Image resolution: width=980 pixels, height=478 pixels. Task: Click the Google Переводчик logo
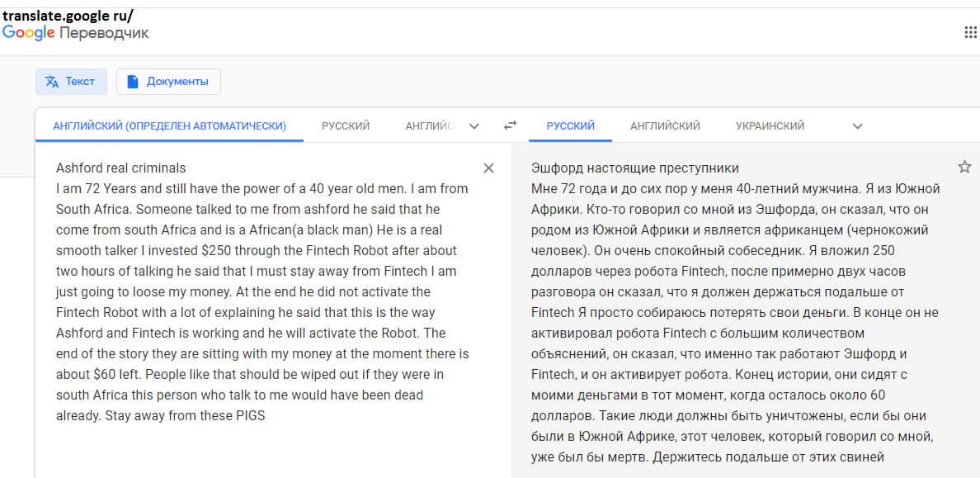[76, 33]
